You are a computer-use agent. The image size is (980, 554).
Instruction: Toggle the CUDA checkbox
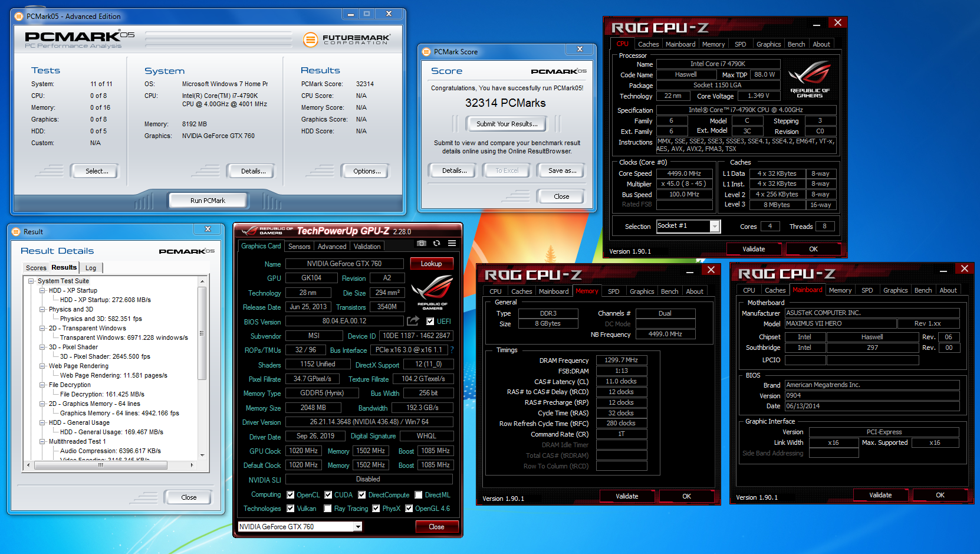[x=328, y=495]
